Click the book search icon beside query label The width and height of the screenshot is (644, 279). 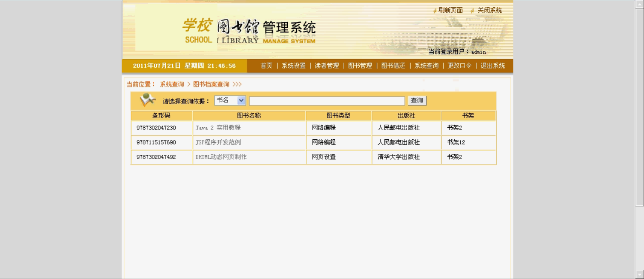[148, 100]
